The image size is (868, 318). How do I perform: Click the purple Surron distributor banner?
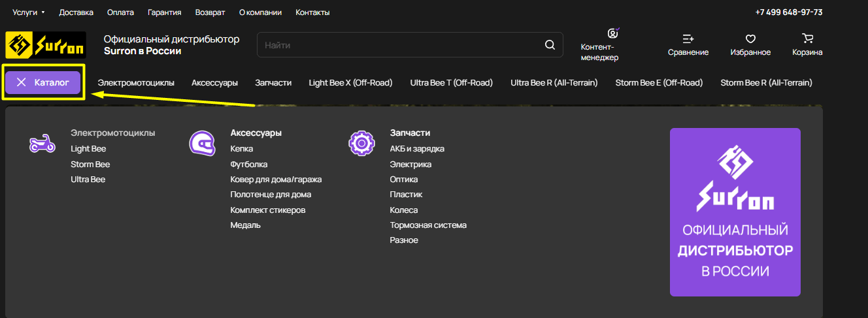(x=735, y=212)
